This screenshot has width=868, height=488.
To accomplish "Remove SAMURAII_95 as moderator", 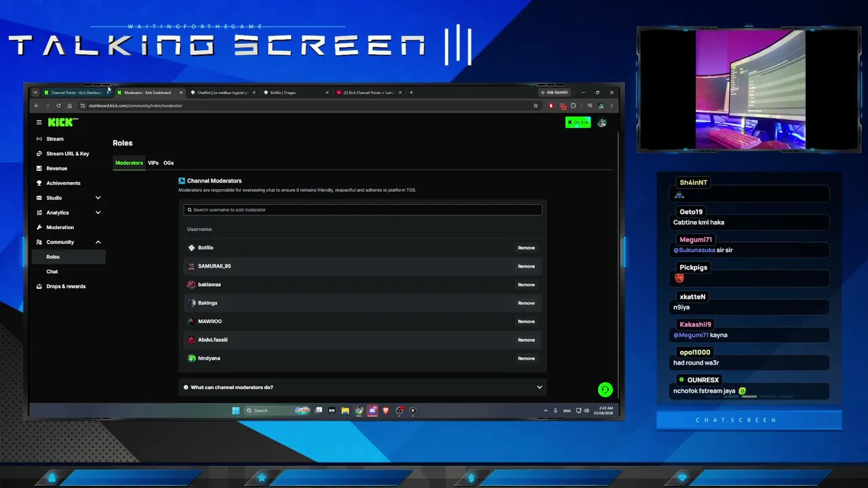I will 526,266.
